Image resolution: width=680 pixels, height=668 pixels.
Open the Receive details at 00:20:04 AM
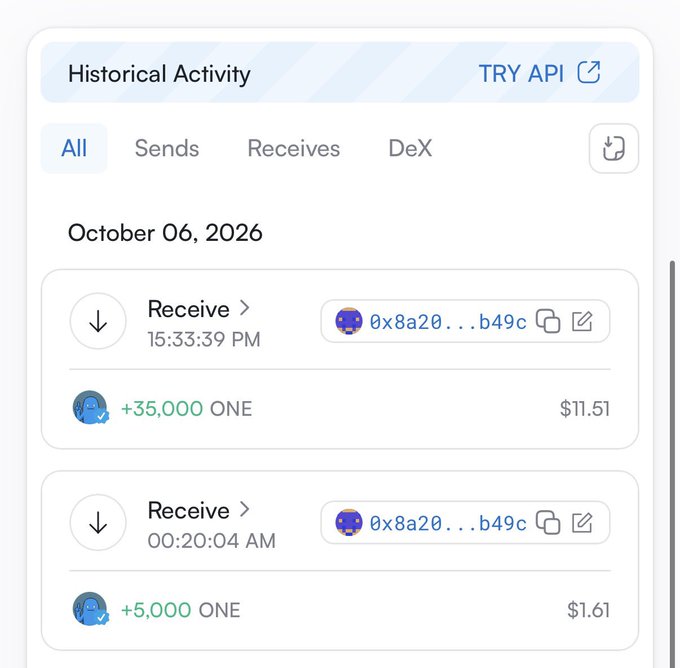click(x=199, y=510)
